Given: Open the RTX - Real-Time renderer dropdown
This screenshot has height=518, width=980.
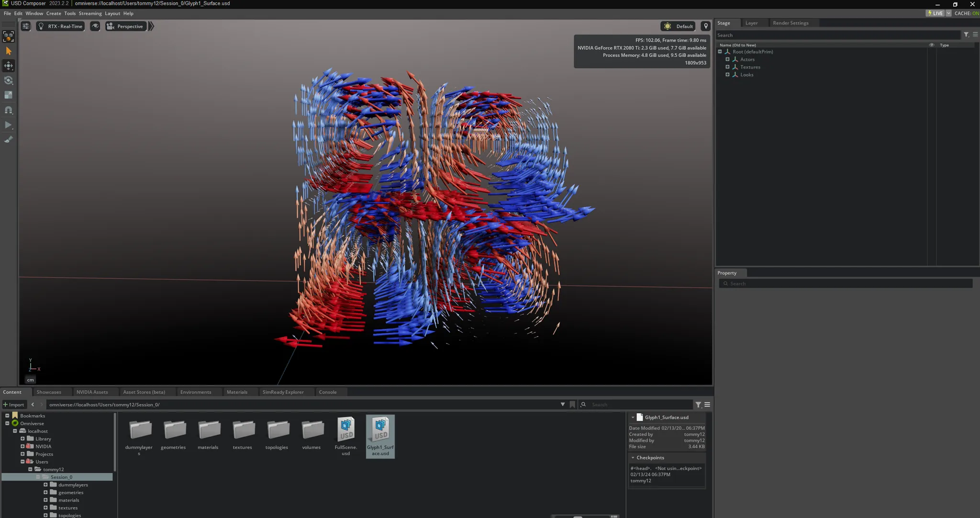Looking at the screenshot, I should (x=60, y=26).
